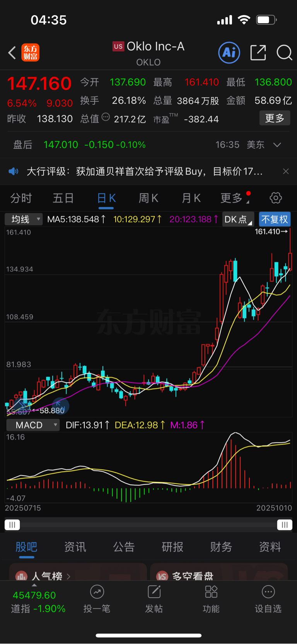
Task: Dismiss the 大行评级 news banner
Action: [x=286, y=171]
